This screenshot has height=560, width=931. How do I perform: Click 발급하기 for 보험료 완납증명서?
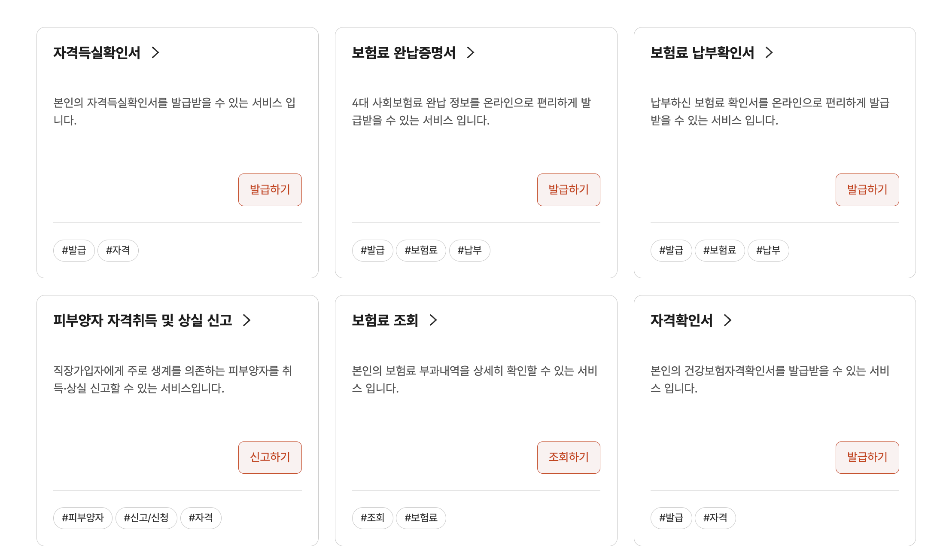569,189
